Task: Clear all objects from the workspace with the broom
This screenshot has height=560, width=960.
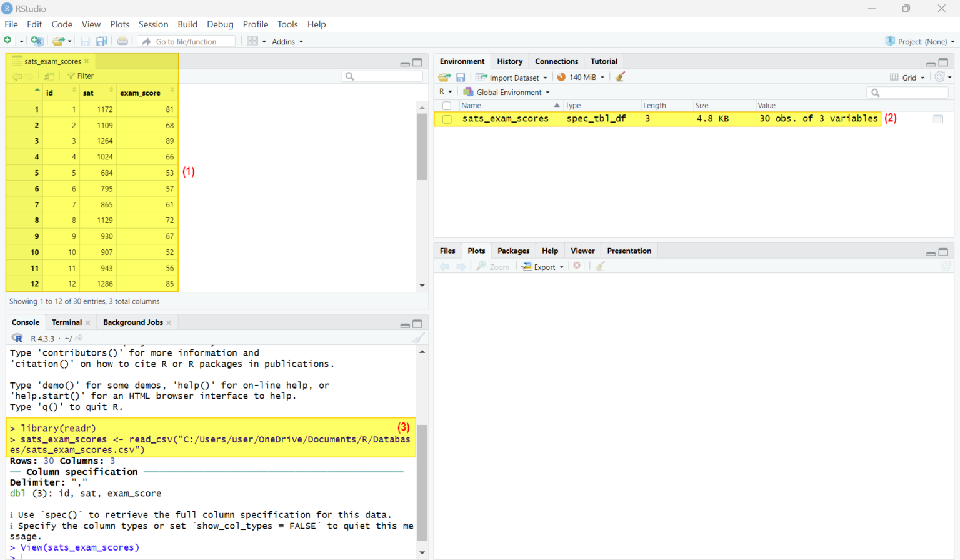Action: [619, 77]
